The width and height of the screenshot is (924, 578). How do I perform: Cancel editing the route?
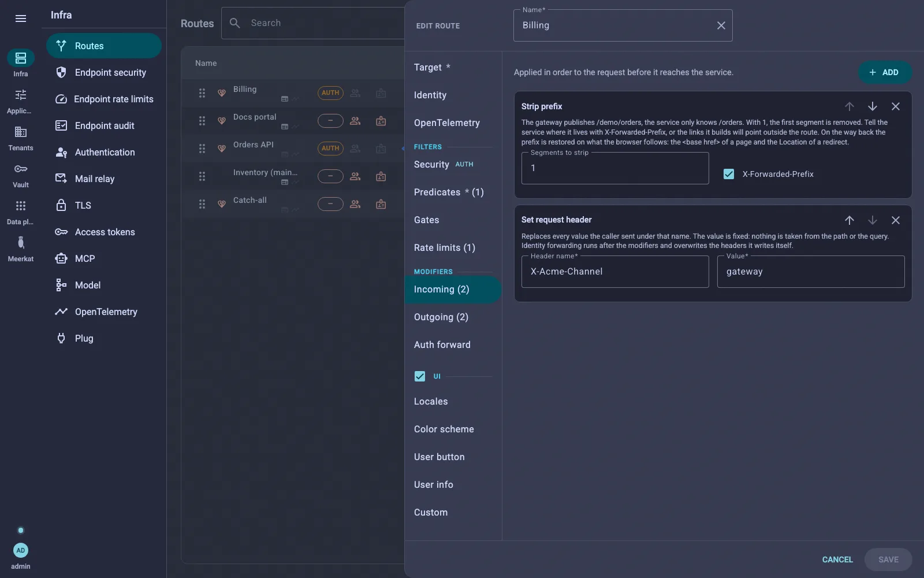click(x=837, y=560)
